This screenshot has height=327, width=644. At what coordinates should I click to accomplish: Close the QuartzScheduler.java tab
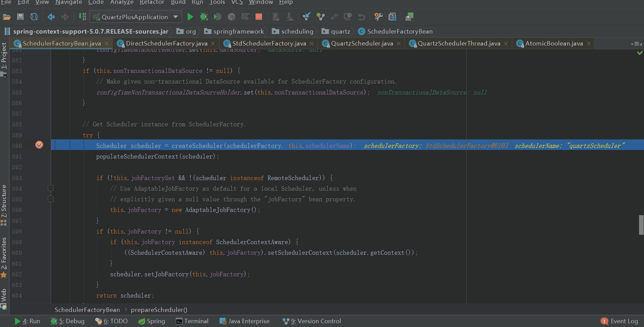[x=398, y=44]
